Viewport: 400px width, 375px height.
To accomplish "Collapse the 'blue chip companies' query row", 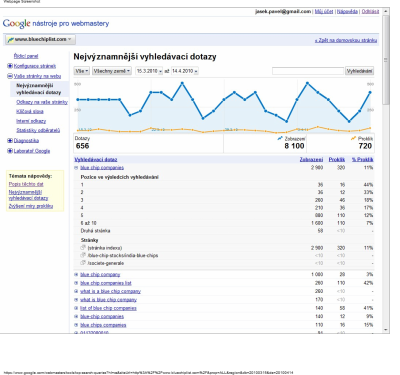I will [76, 168].
